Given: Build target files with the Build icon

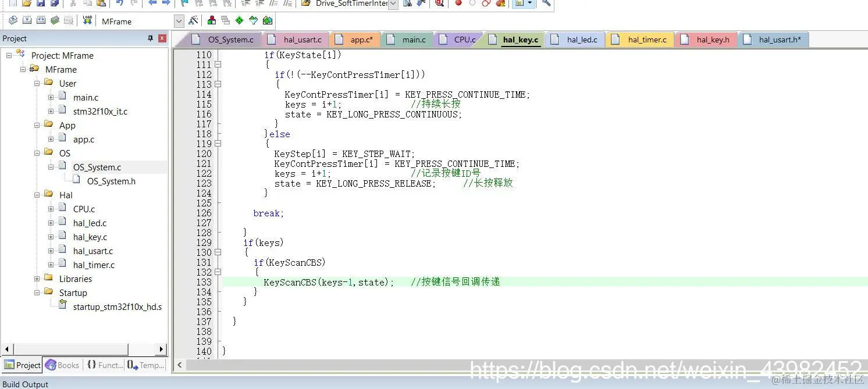Looking at the screenshot, I should [27, 20].
